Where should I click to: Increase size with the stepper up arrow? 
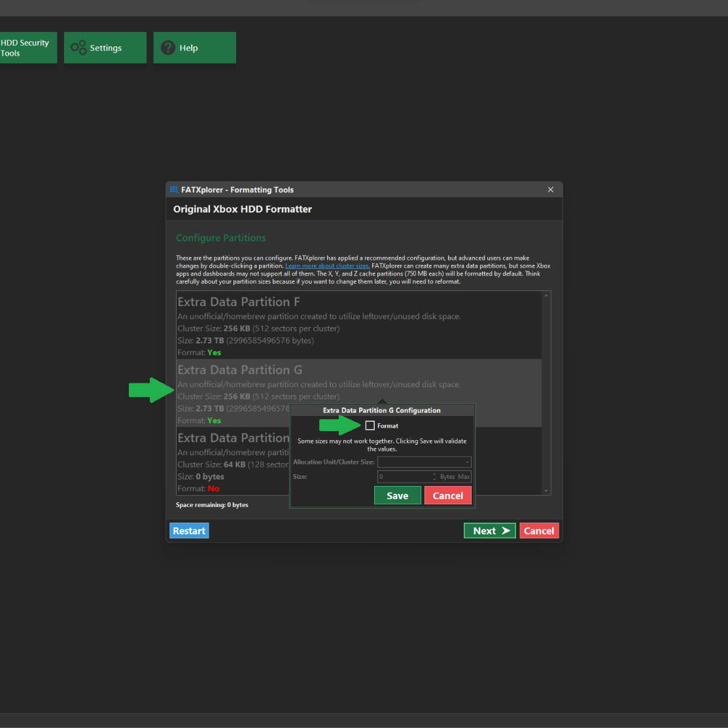[x=434, y=474]
